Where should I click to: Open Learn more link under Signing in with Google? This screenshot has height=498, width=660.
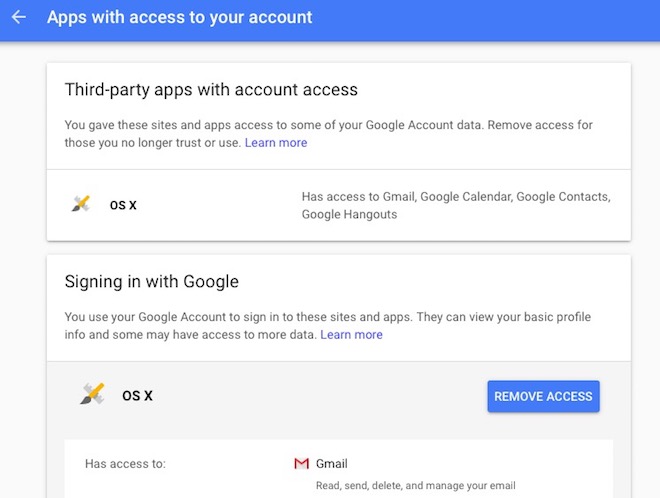(x=351, y=335)
